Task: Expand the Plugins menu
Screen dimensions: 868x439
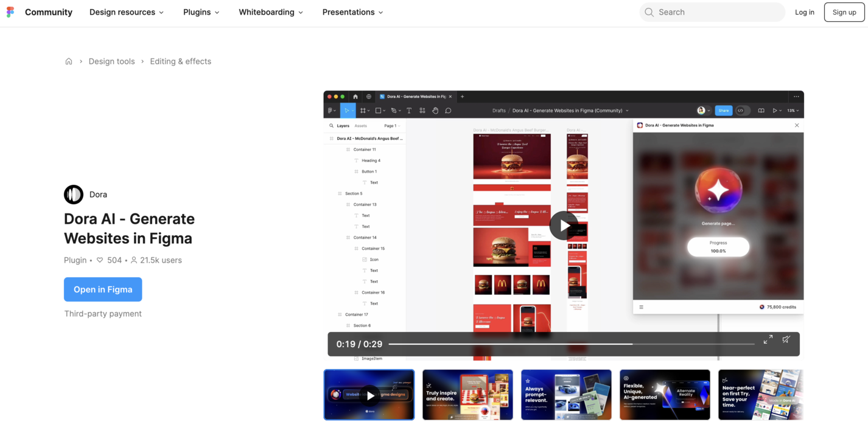Action: pyautogui.click(x=201, y=12)
